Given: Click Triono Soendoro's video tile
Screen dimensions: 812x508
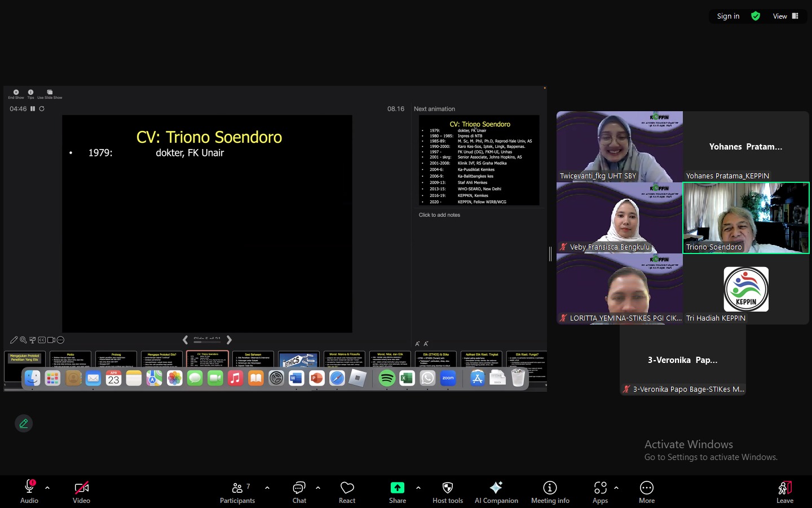Looking at the screenshot, I should click(746, 218).
